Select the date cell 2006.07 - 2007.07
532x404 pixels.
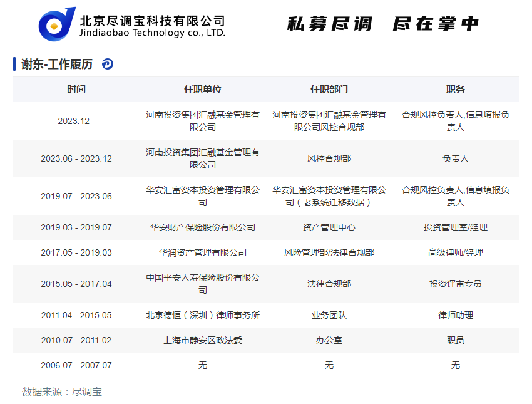coord(76,365)
